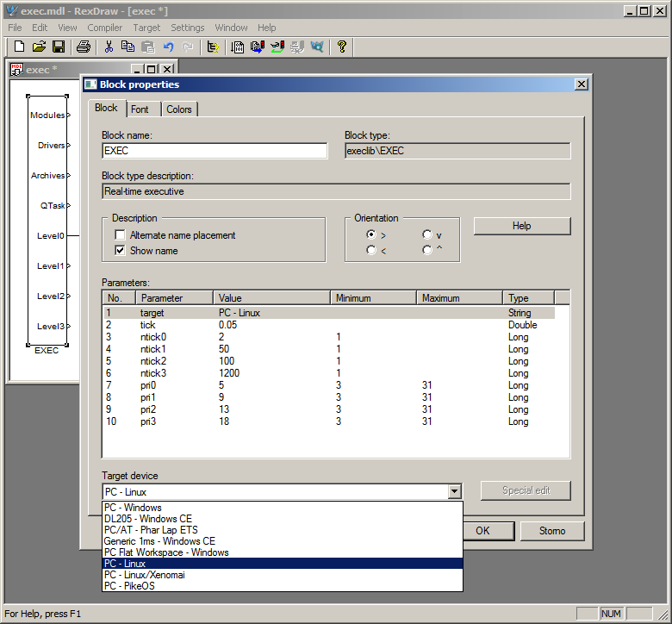Viewport: 672px width, 624px height.
Task: Choose PC - Linux/Xenomai target
Action: 283,574
